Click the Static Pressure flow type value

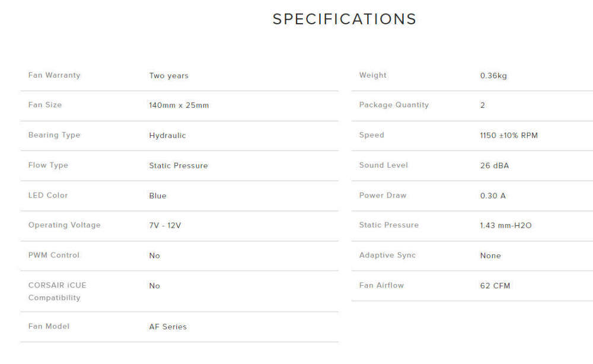tap(178, 166)
